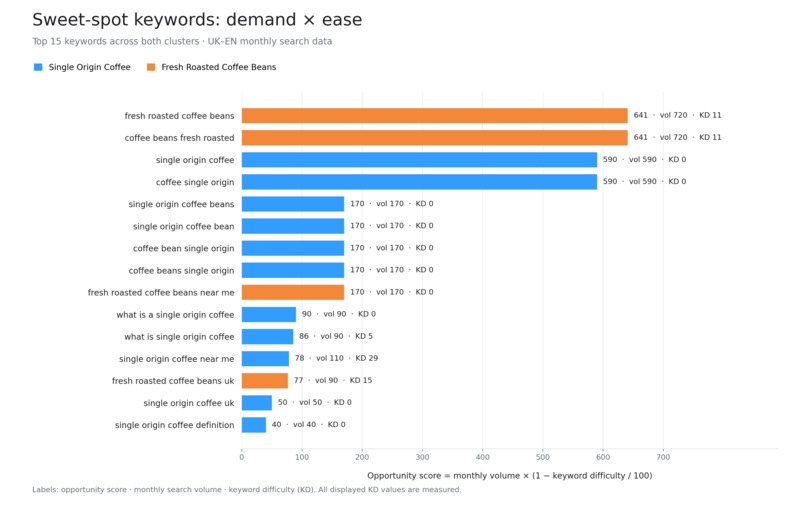Click the x-axis tick label '400'

[x=483, y=457]
